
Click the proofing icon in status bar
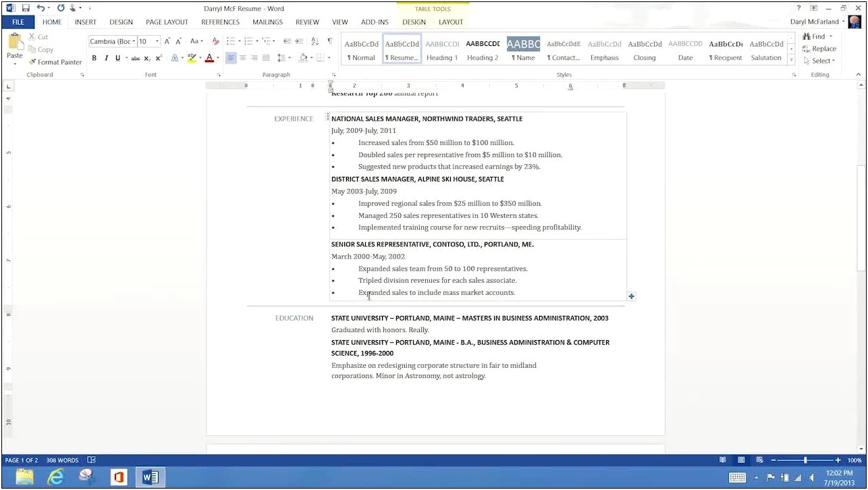[91, 460]
